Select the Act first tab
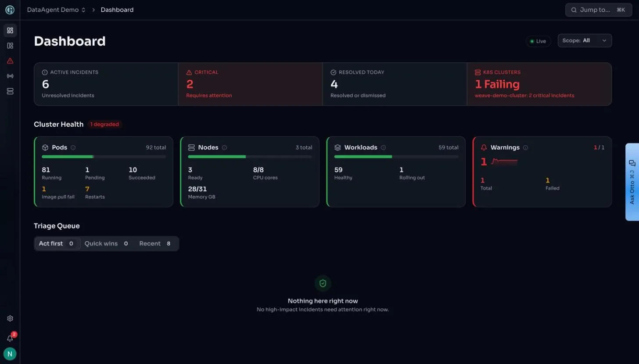The image size is (639, 364). tap(57, 243)
